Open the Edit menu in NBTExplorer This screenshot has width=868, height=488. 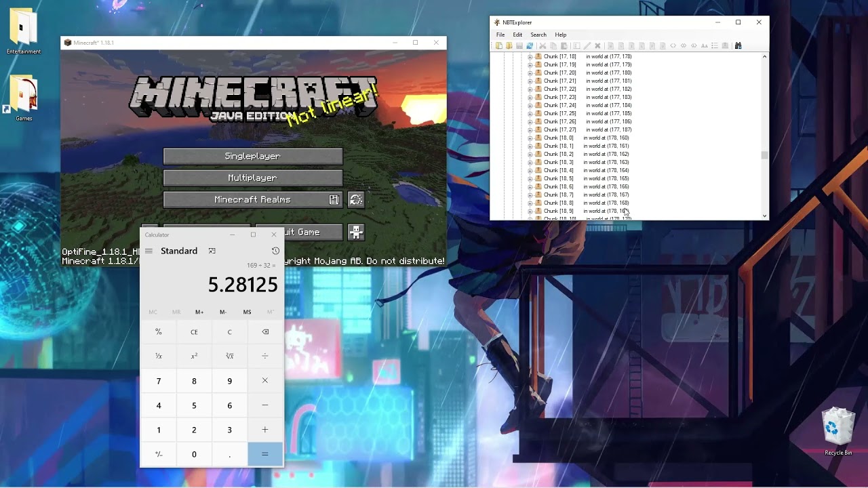pyautogui.click(x=517, y=35)
